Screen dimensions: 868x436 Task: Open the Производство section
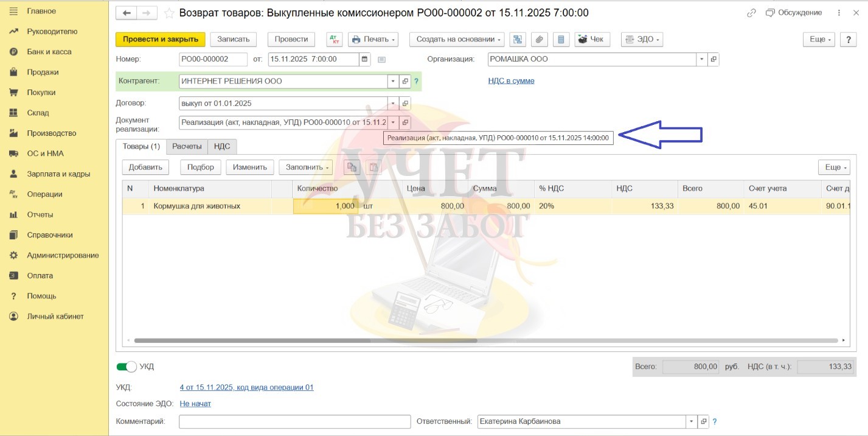click(x=52, y=133)
